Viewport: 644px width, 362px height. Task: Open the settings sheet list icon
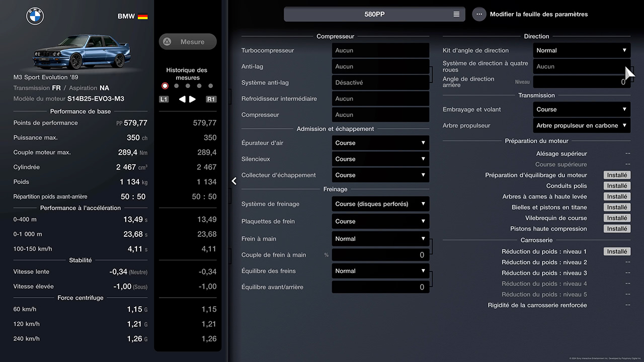click(x=456, y=14)
